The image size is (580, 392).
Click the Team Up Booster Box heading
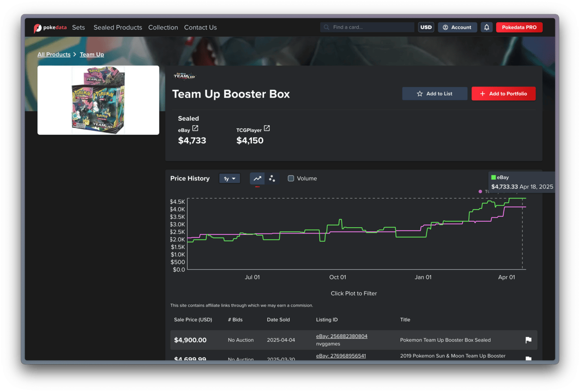click(231, 94)
